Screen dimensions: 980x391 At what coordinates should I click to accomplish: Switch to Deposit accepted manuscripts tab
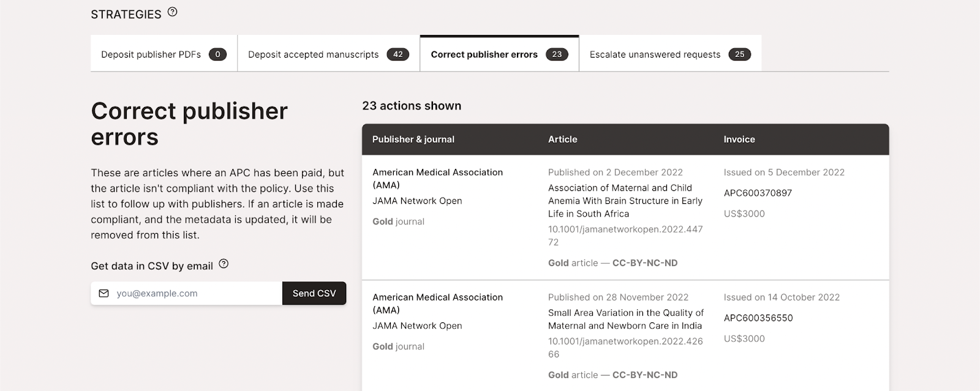coord(313,54)
